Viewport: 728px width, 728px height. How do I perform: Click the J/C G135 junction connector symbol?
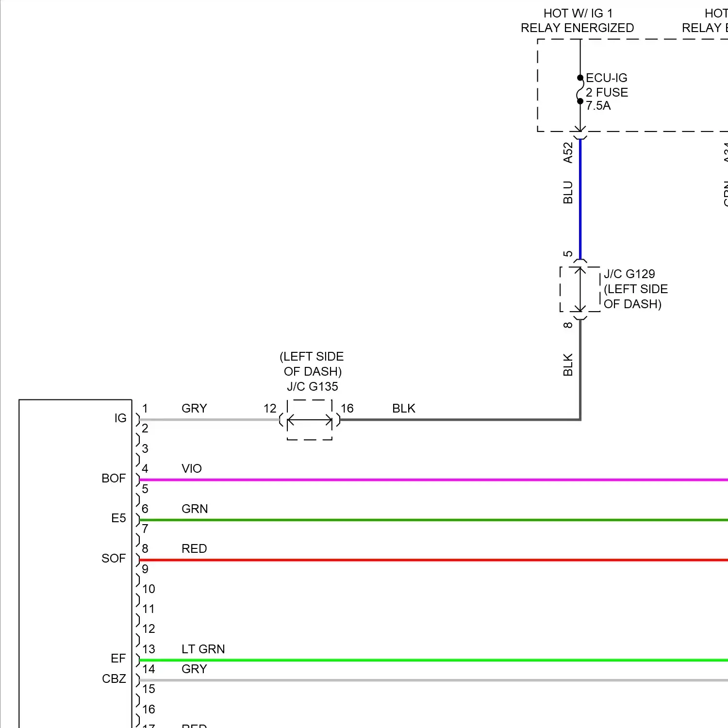310,420
